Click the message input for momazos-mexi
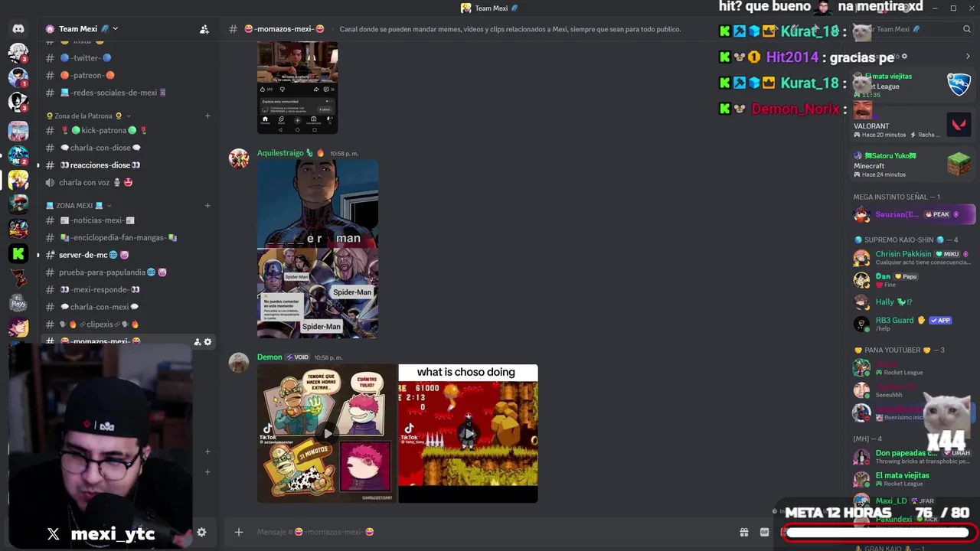Viewport: 980px width, 551px height. (490, 532)
